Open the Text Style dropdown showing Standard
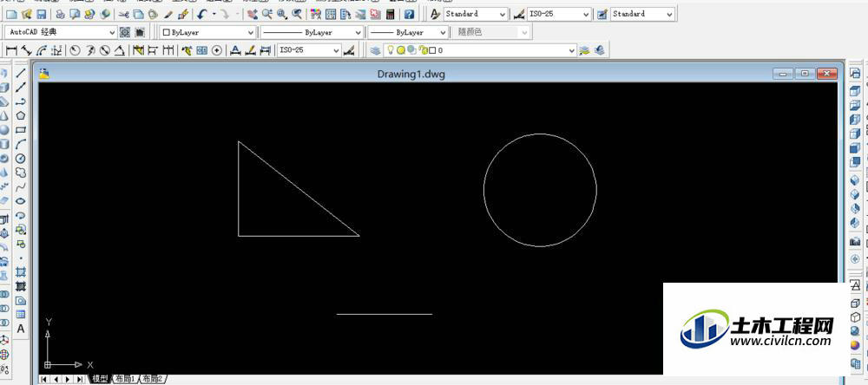 pos(476,14)
